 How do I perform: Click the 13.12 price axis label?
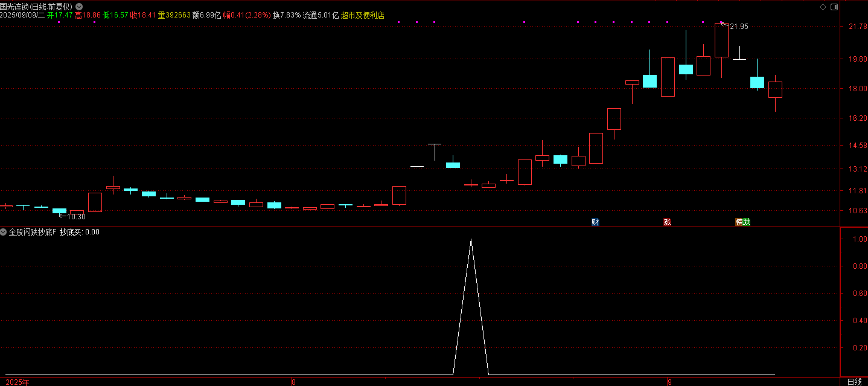point(858,169)
